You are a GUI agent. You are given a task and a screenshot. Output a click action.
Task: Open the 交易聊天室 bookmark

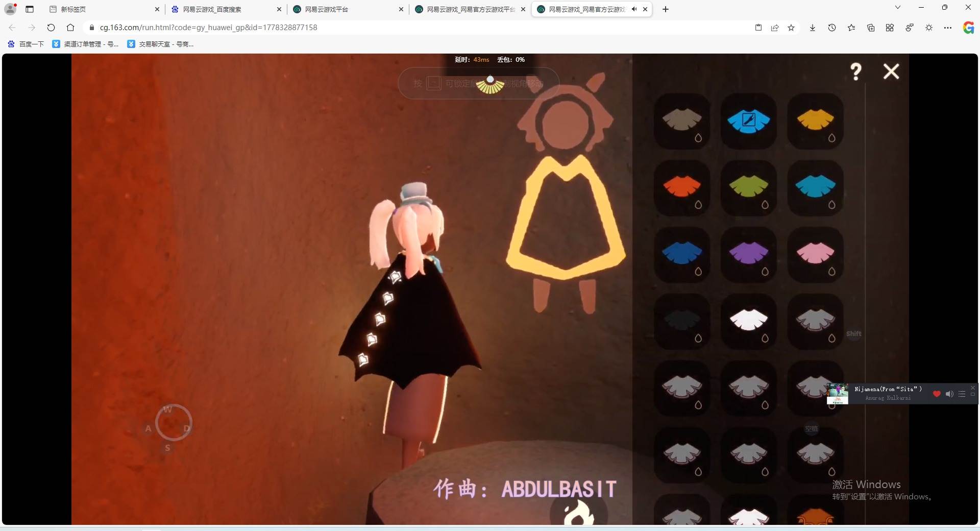tap(160, 44)
